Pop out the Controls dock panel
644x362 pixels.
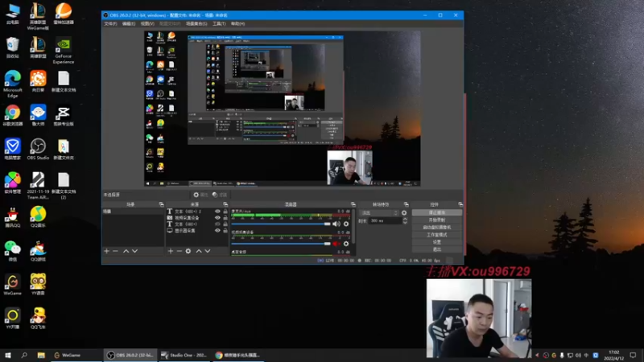tap(460, 204)
